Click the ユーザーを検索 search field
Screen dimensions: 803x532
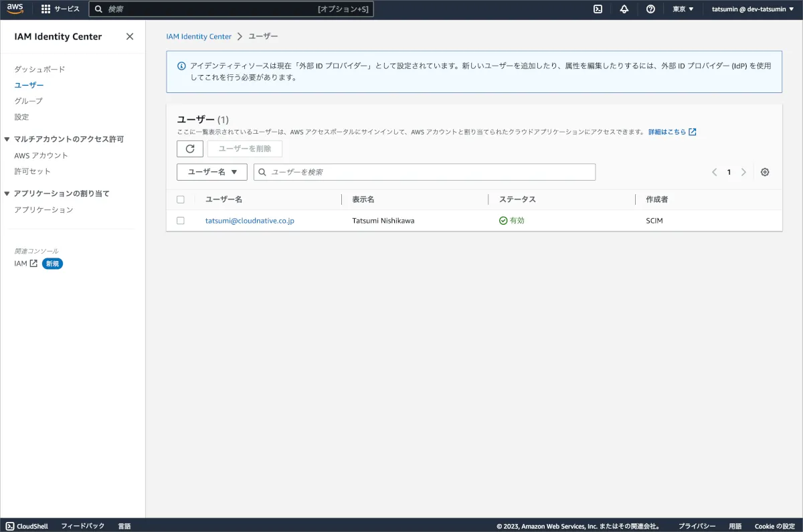[x=428, y=172]
